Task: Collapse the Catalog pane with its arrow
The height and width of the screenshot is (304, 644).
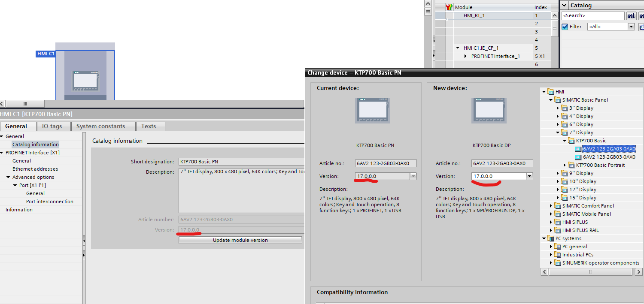Action: 564,5
